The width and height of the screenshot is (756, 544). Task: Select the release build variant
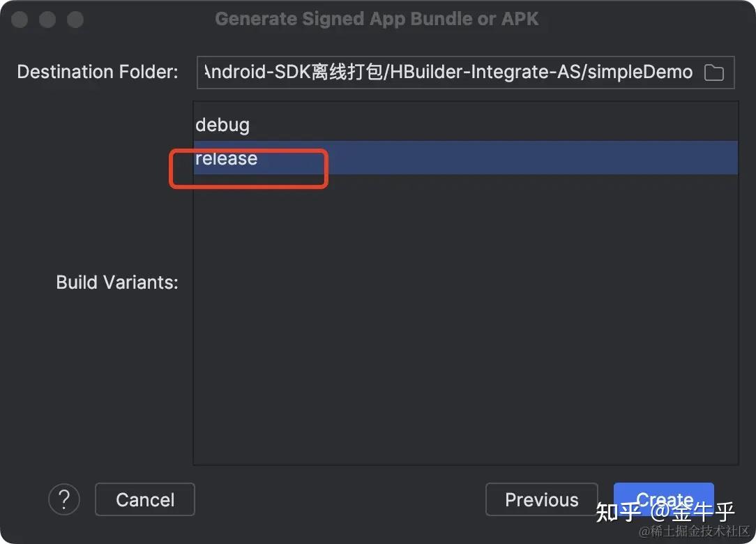pyautogui.click(x=227, y=158)
